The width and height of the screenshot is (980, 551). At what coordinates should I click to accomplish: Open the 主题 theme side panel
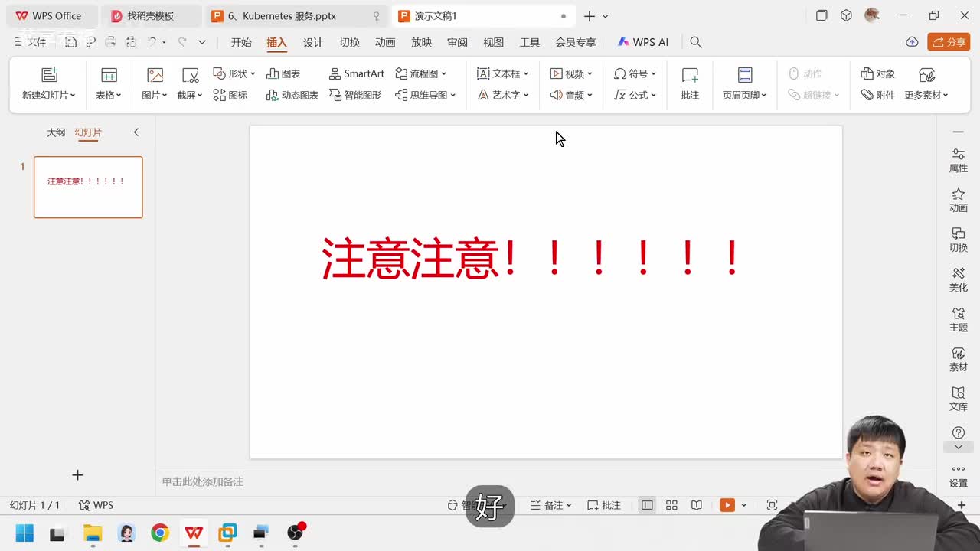(959, 320)
